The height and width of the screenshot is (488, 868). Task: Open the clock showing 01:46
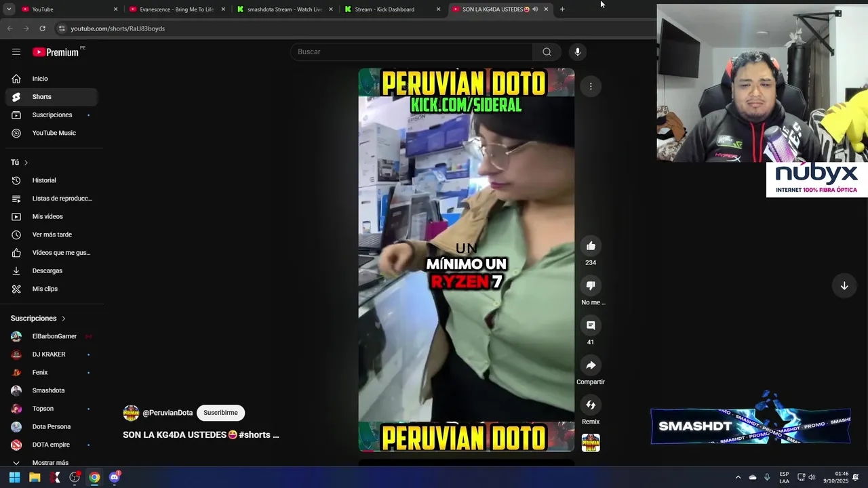click(x=836, y=477)
